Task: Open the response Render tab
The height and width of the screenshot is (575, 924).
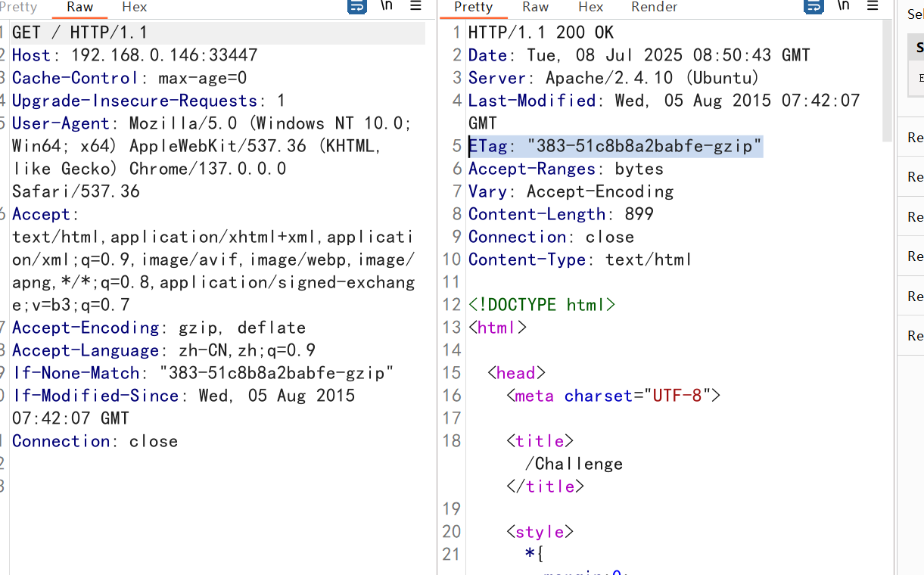Action: point(654,7)
